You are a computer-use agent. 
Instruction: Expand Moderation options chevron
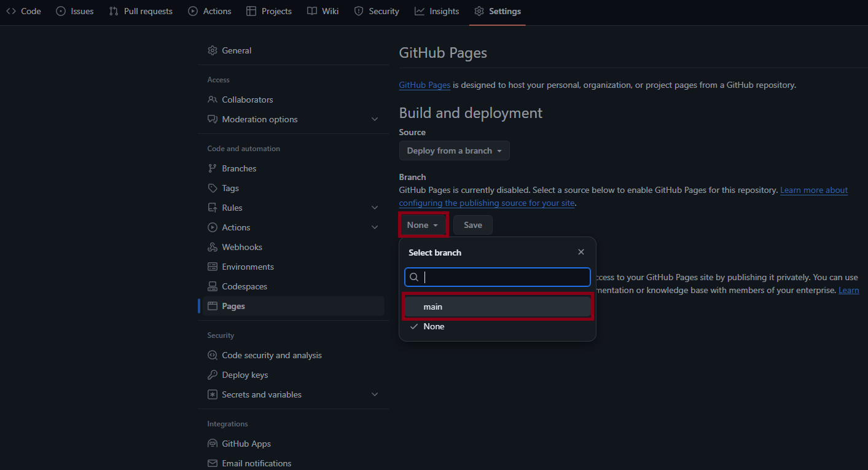point(375,119)
